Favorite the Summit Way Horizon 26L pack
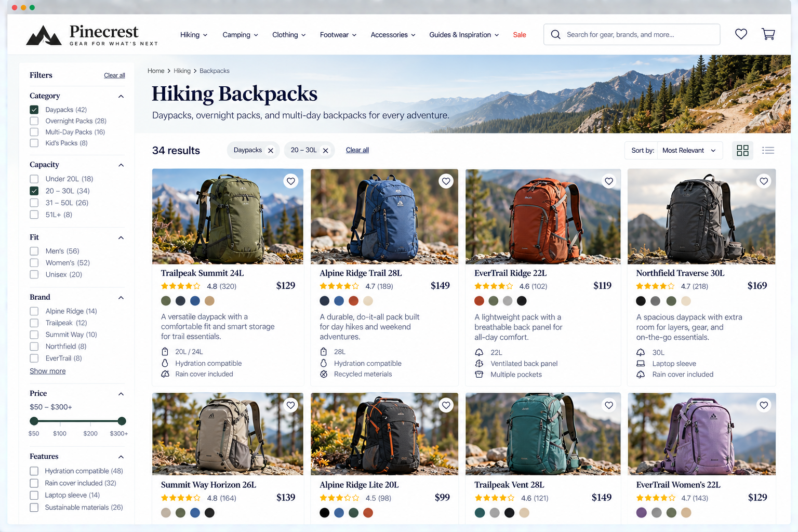 [291, 405]
